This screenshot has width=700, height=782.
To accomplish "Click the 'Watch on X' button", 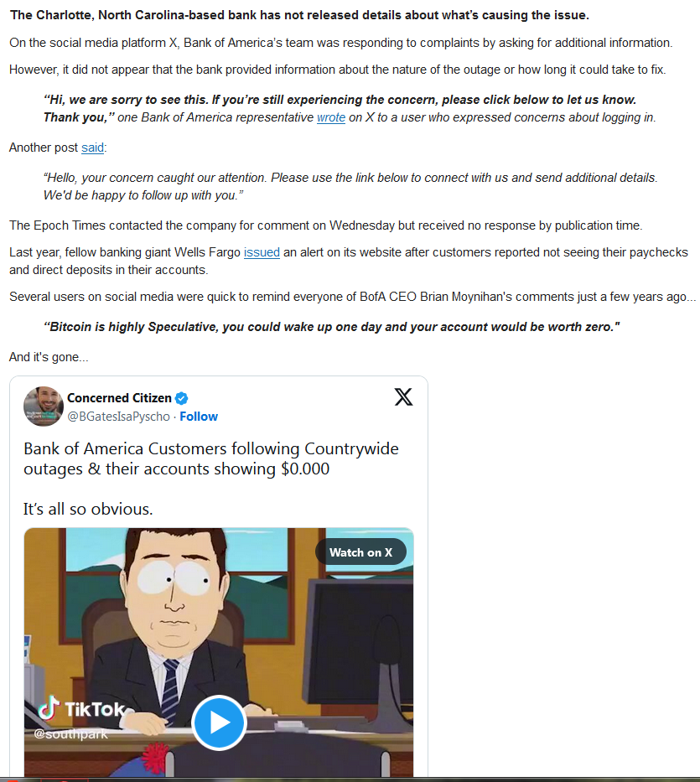I will coord(360,552).
